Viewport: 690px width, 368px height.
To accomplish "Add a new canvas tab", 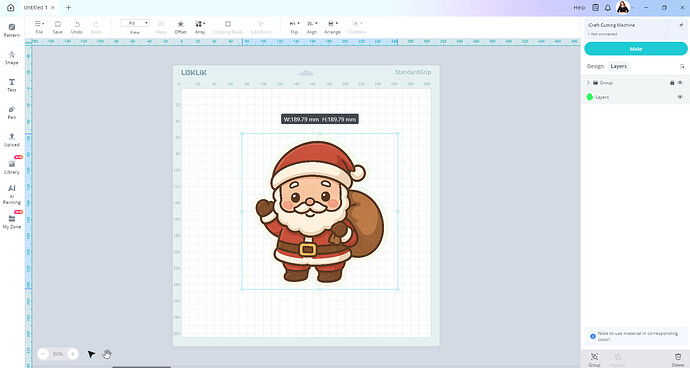I will tap(68, 7).
